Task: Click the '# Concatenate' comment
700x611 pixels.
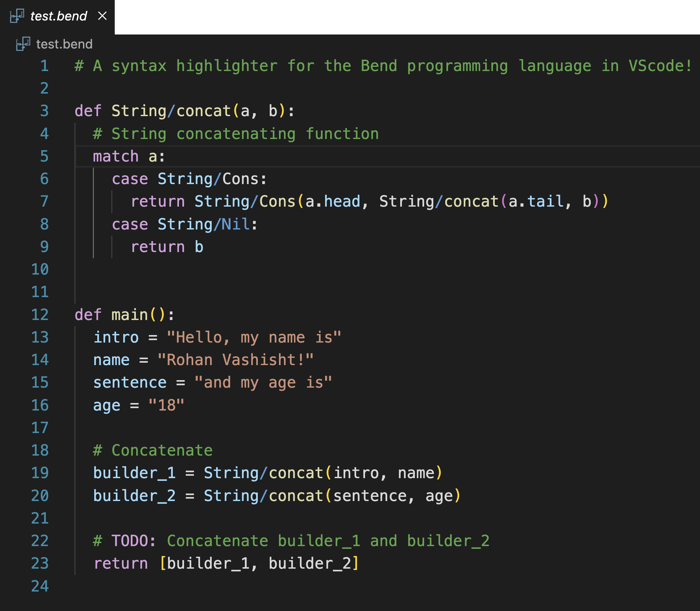Action: tap(153, 450)
